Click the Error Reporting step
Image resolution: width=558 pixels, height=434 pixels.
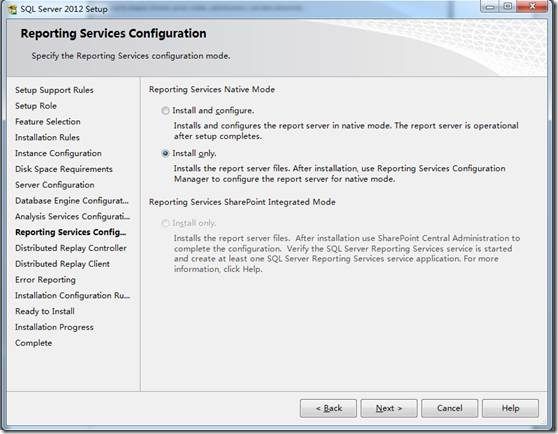pos(46,280)
